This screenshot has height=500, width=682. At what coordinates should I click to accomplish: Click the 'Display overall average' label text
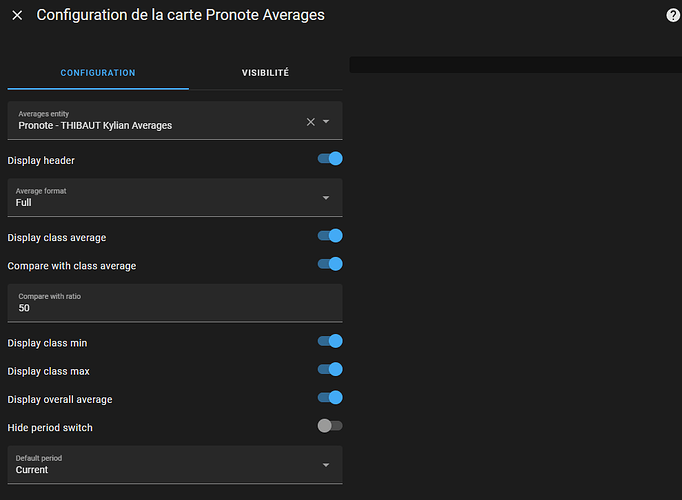60,400
